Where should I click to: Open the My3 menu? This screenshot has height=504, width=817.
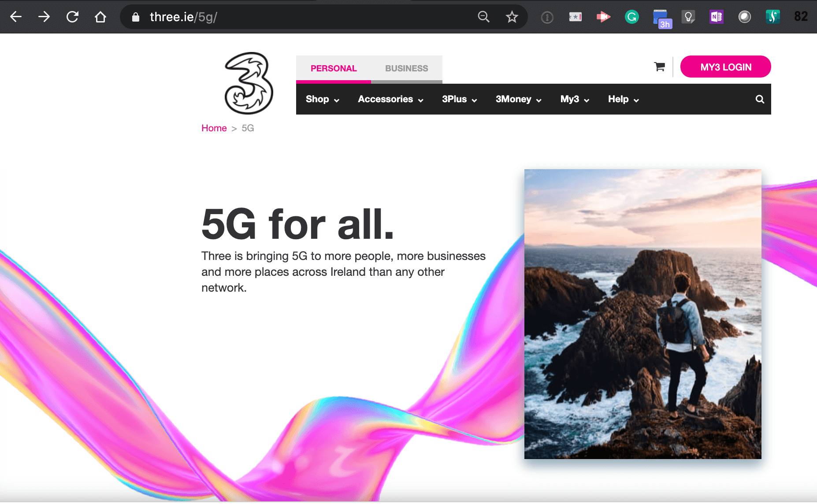pyautogui.click(x=574, y=99)
